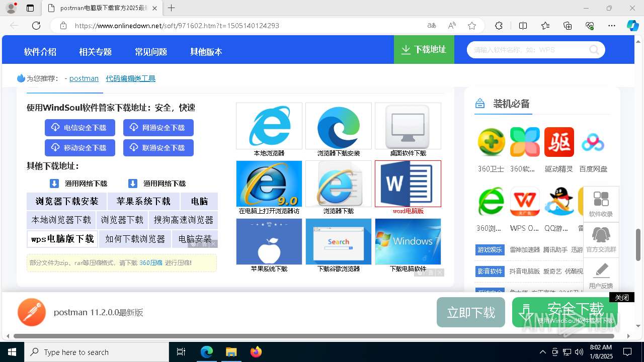Open the postman recommendation link
This screenshot has width=644, height=362.
(x=84, y=78)
